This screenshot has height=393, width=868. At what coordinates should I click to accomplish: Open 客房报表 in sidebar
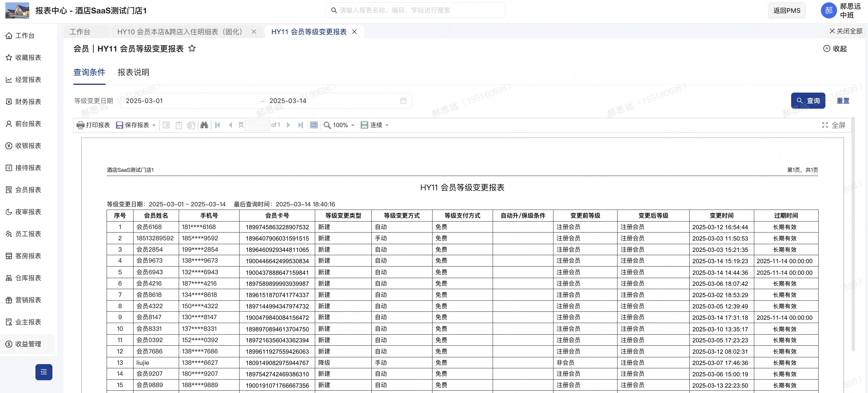pyautogui.click(x=23, y=256)
